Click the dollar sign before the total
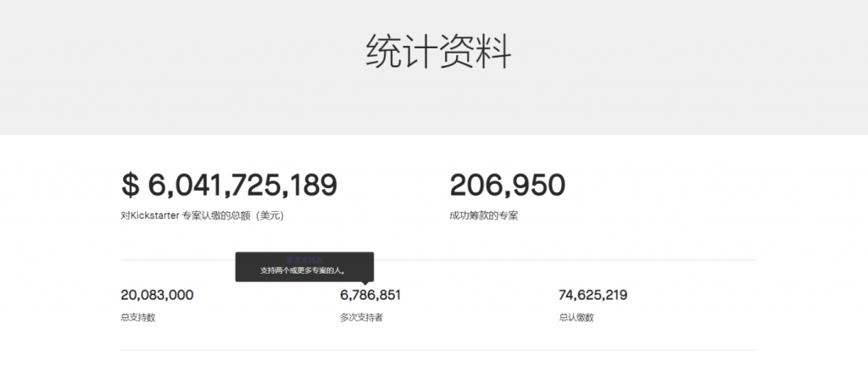The image size is (868, 372). [x=130, y=185]
